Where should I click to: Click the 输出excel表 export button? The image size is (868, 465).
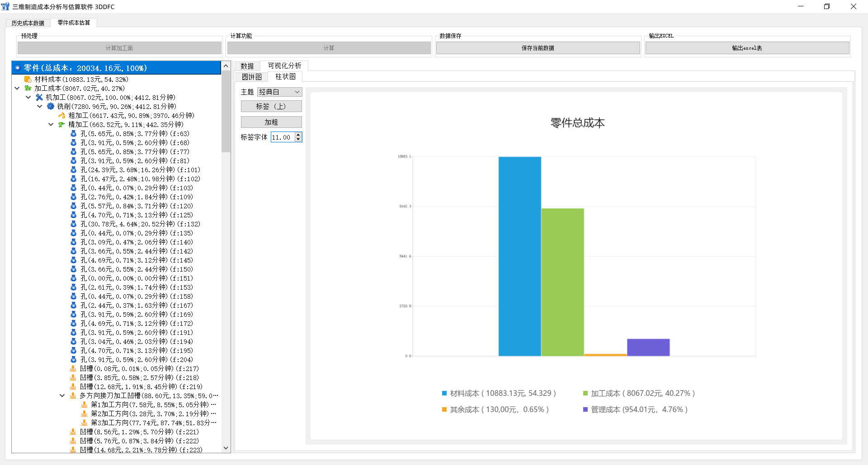747,48
